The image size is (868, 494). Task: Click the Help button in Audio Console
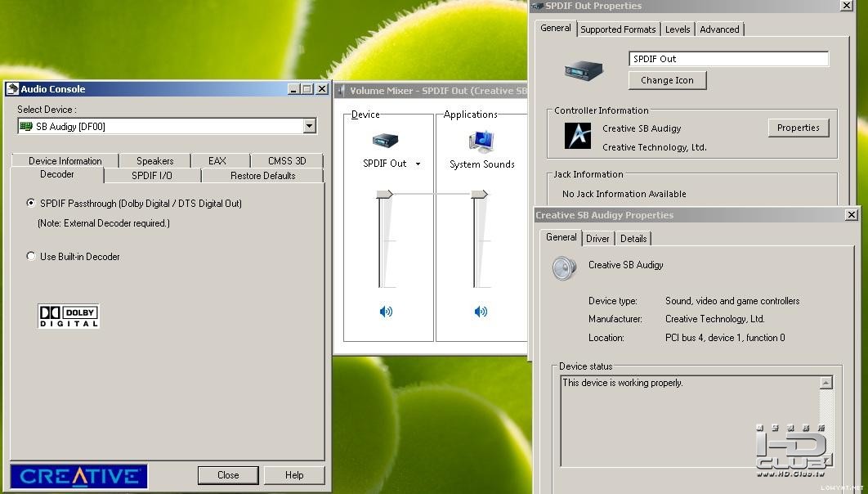[294, 475]
